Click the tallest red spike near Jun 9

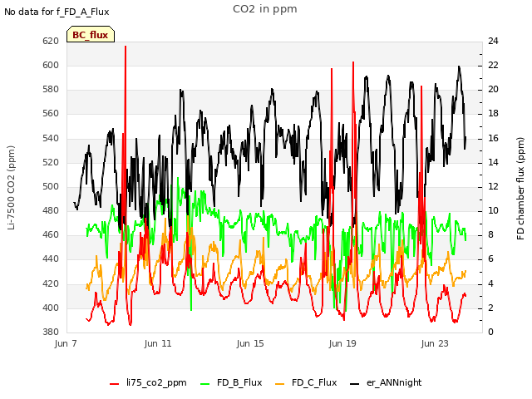(126, 47)
